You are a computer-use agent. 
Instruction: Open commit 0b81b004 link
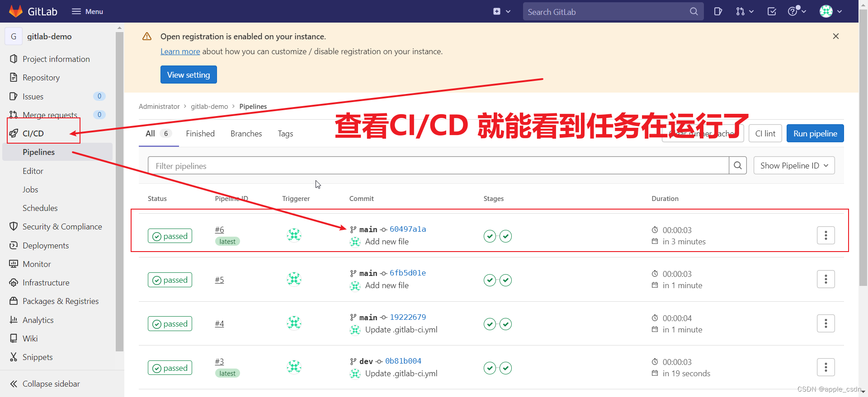[x=403, y=361]
